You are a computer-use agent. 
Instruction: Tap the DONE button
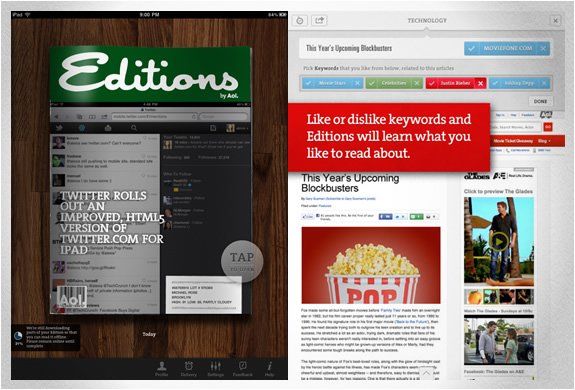pyautogui.click(x=541, y=101)
